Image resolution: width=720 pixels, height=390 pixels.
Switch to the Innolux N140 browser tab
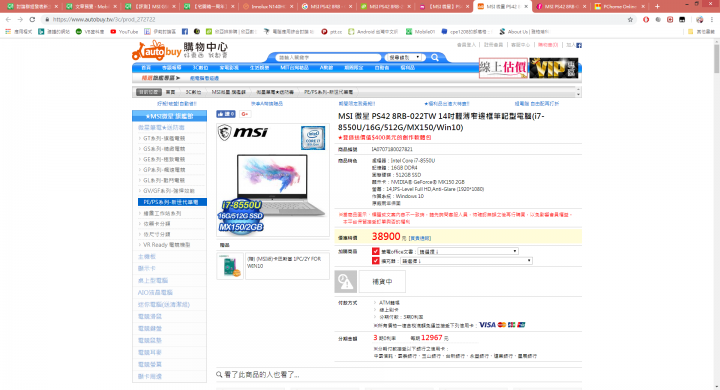pyautogui.click(x=268, y=6)
